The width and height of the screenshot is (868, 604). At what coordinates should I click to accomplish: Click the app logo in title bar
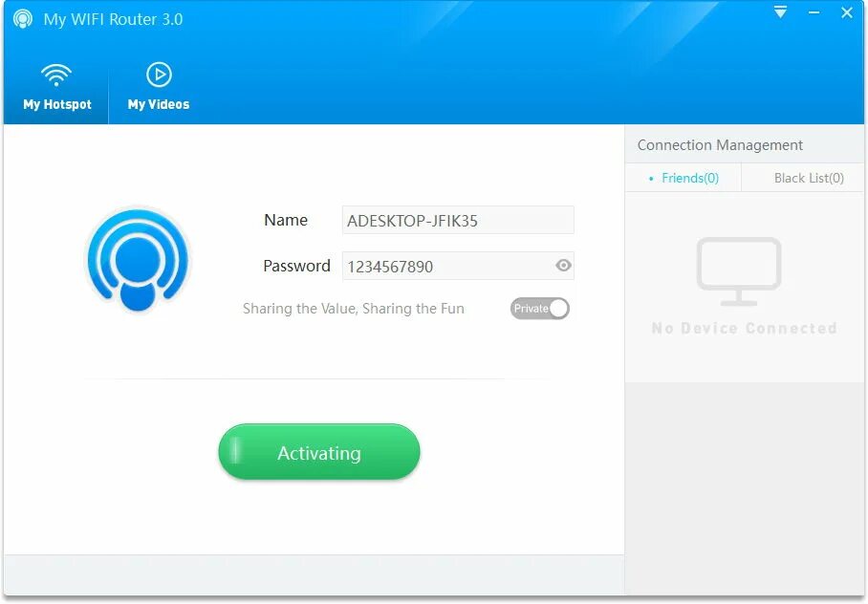(23, 19)
